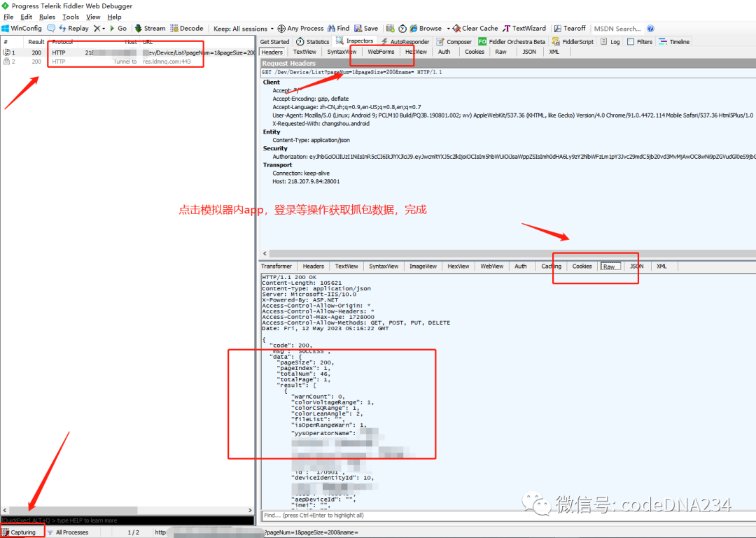Select request inspector XML tab
Screen dimensions: 756x538
pos(554,52)
